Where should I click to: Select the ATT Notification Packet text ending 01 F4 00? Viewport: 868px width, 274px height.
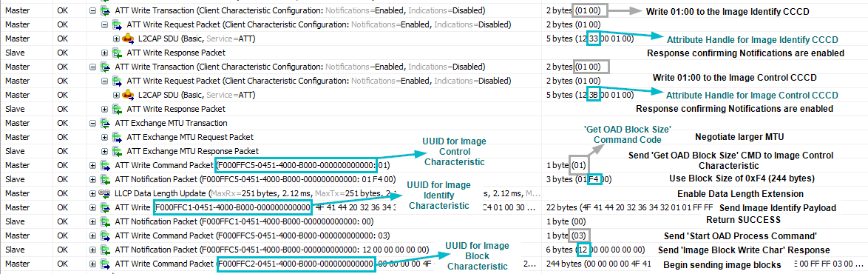[x=255, y=179]
